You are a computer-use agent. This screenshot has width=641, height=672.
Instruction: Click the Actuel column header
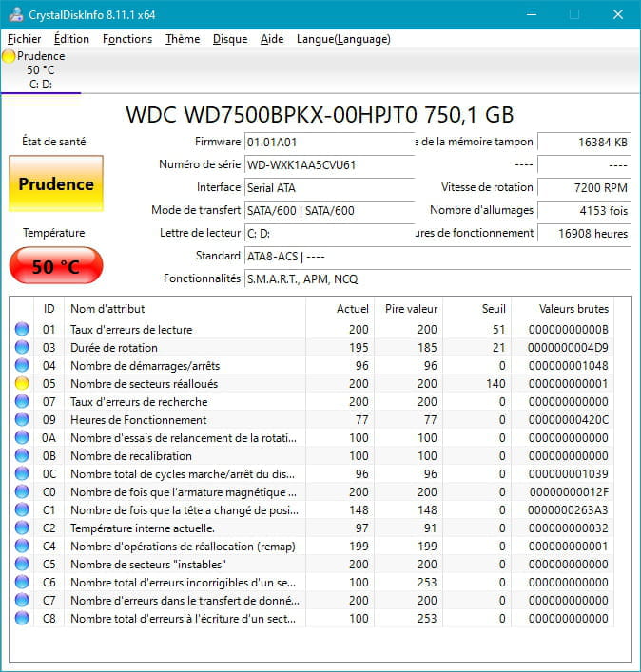pos(340,309)
